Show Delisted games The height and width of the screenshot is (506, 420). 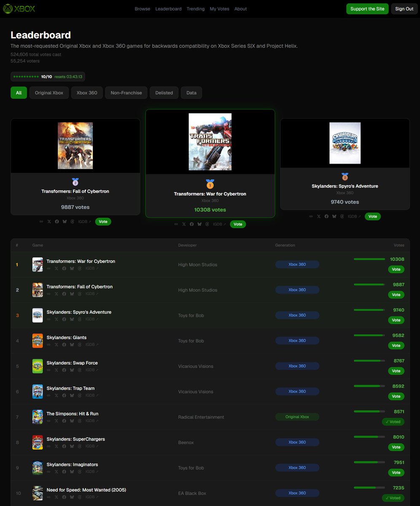(x=164, y=93)
